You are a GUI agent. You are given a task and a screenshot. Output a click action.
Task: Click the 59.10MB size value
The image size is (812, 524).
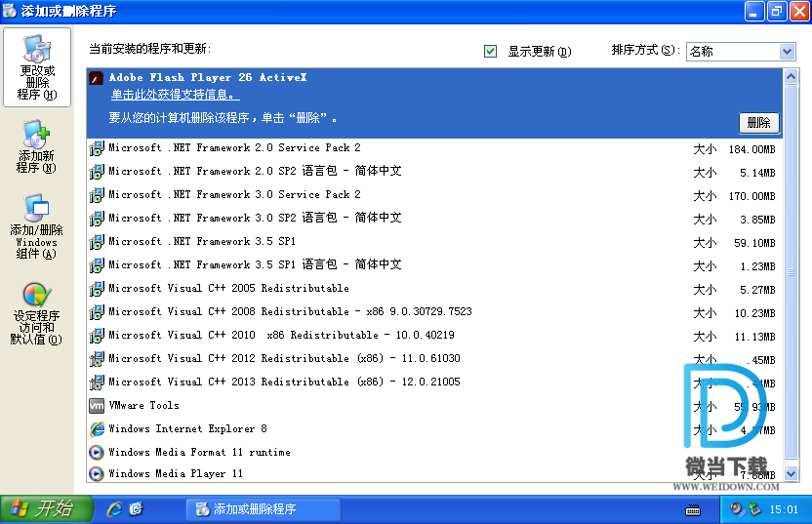point(754,243)
